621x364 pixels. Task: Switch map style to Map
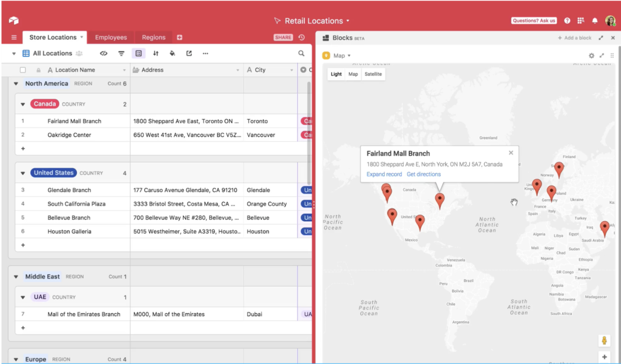pos(354,74)
